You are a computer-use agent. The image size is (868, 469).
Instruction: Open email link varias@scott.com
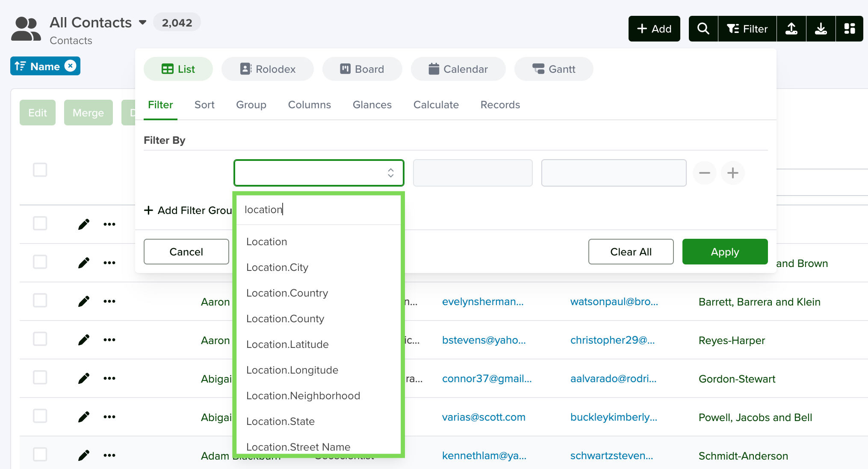tap(484, 417)
